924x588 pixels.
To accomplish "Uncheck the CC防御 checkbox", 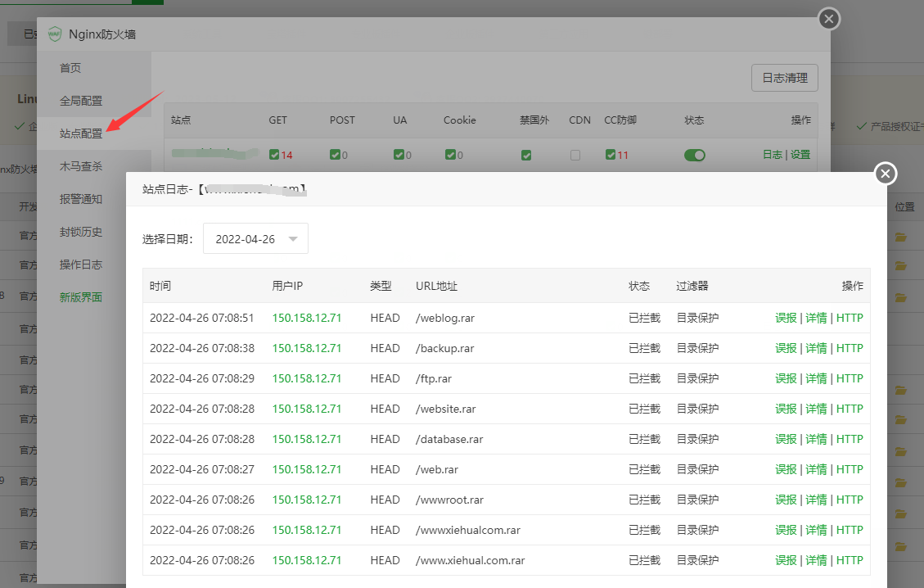I will [x=611, y=155].
